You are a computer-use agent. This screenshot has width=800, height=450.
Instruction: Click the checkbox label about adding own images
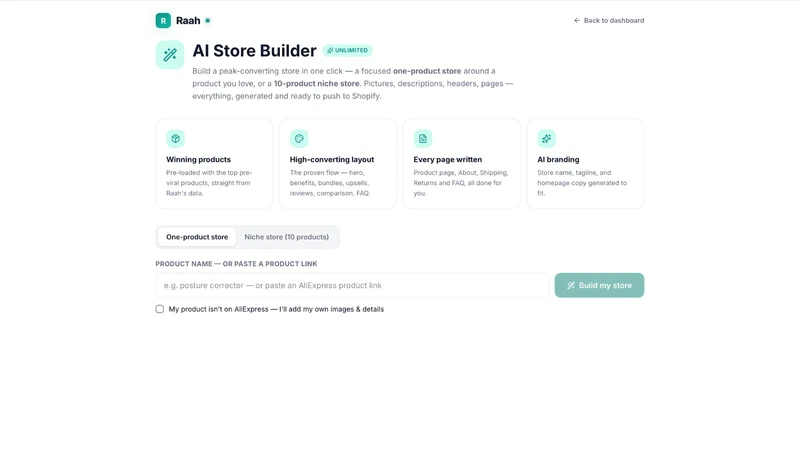[x=276, y=309]
